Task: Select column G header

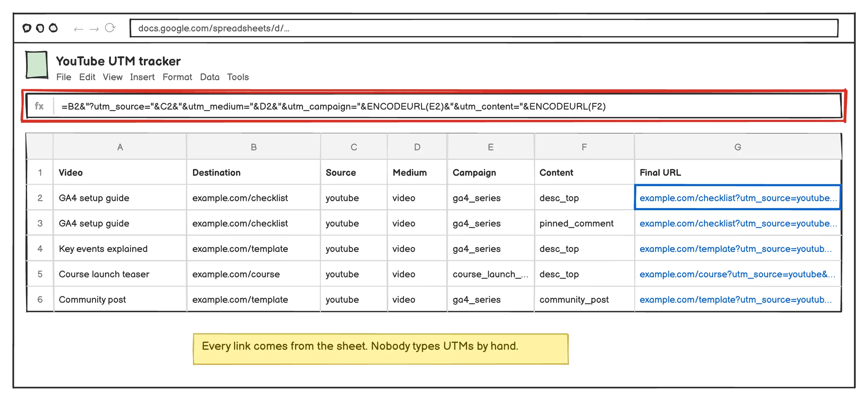Action: tap(737, 147)
